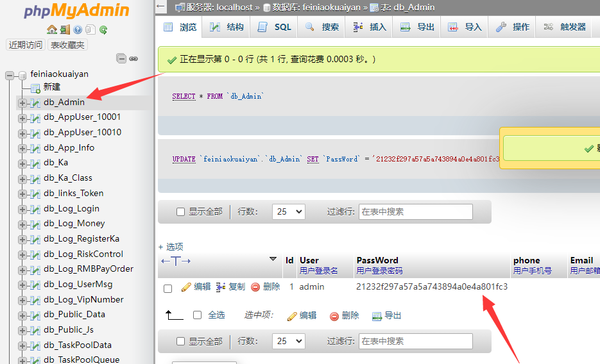Click the link-with-main-panel chain icon
Viewport: 600px width, 364px height.
pyautogui.click(x=133, y=58)
